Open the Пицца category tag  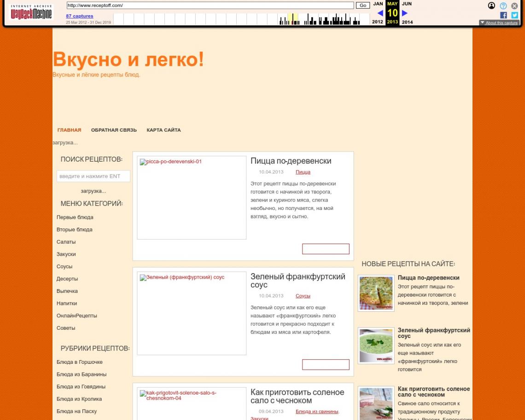coord(303,172)
